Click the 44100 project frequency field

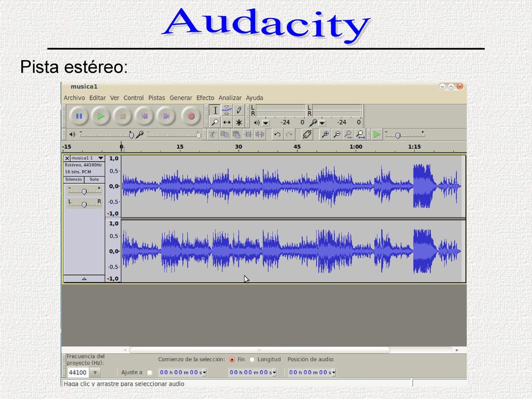(78, 372)
